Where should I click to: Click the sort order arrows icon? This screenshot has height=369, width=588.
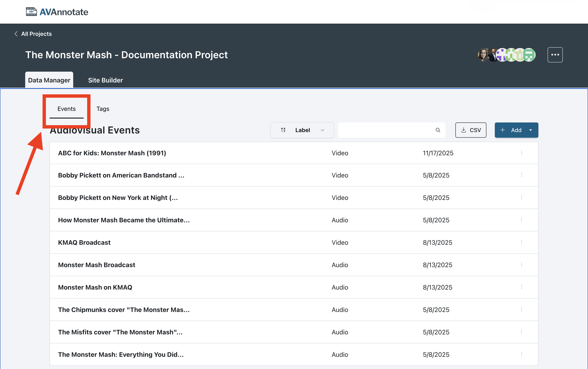283,130
